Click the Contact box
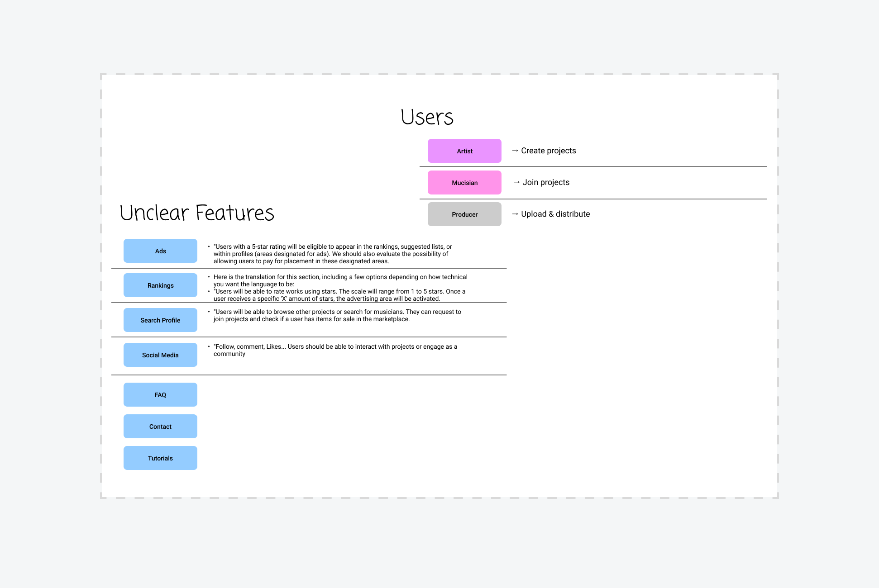This screenshot has height=588, width=879. pyautogui.click(x=160, y=426)
